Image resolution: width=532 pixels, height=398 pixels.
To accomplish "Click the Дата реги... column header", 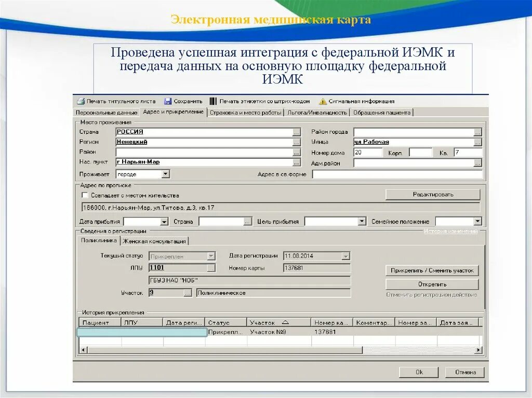I will (184, 322).
